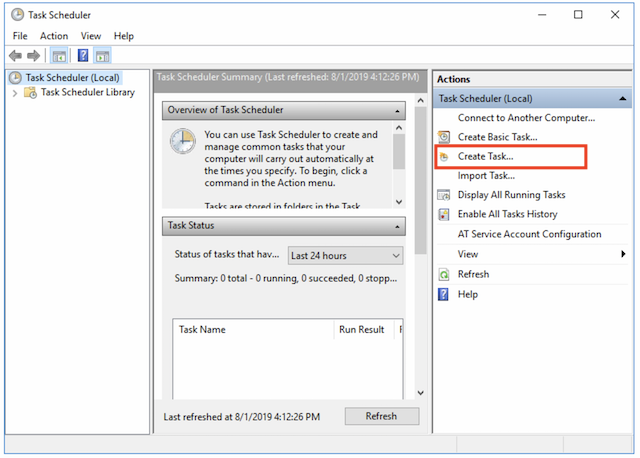Click overview text scrollbar up arrow
Screen dimensions: 640x458
point(399,128)
